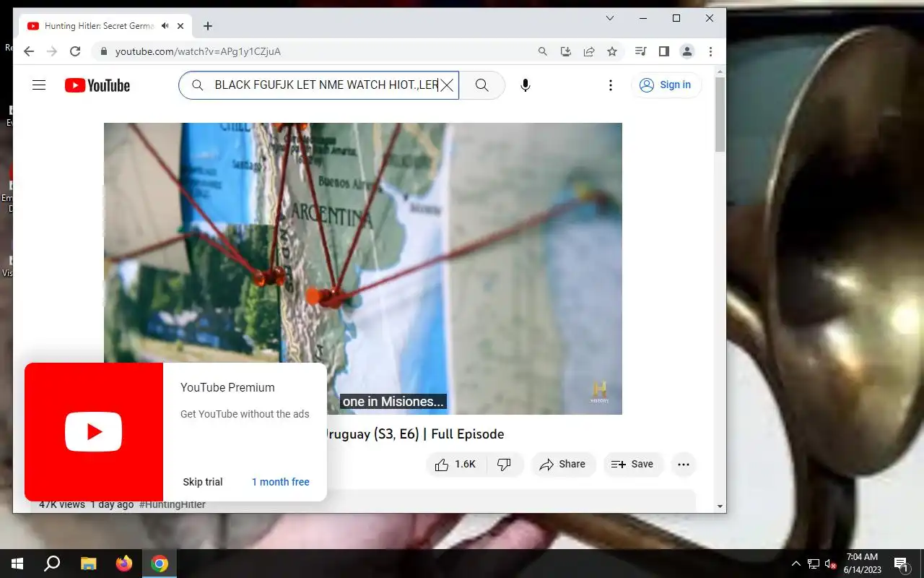This screenshot has height=578, width=924.
Task: Dislike the video with thumbs down
Action: [505, 465]
